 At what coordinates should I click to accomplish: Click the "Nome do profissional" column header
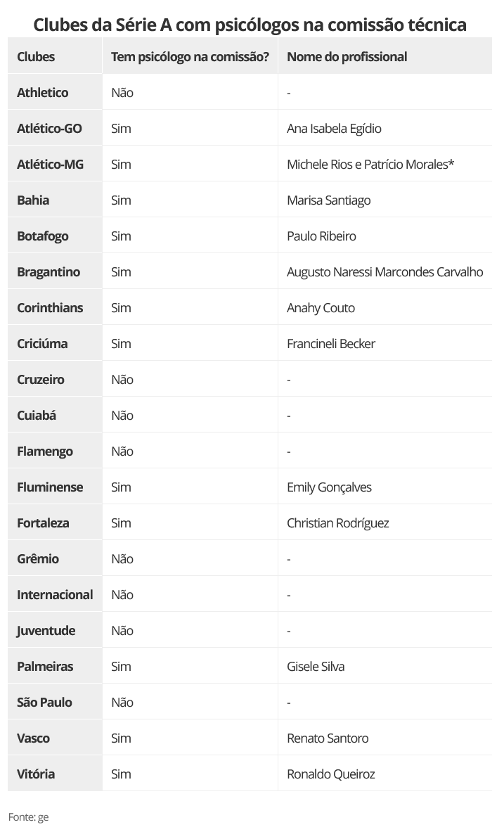point(347,57)
